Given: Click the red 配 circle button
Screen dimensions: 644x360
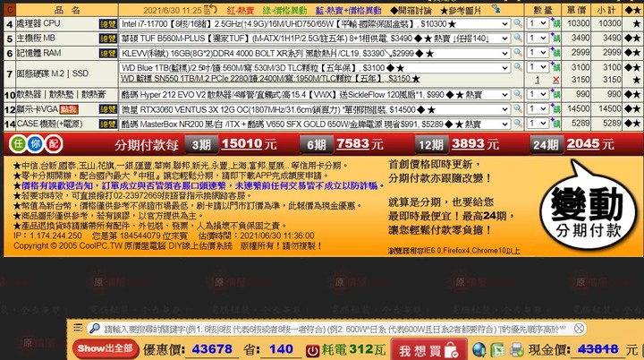Looking at the screenshot, I should tap(54, 143).
